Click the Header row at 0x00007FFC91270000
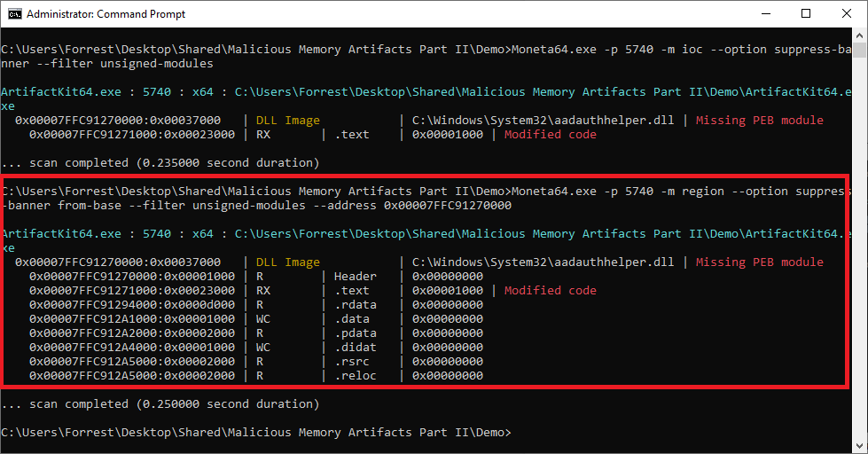The width and height of the screenshot is (868, 454). [256, 277]
